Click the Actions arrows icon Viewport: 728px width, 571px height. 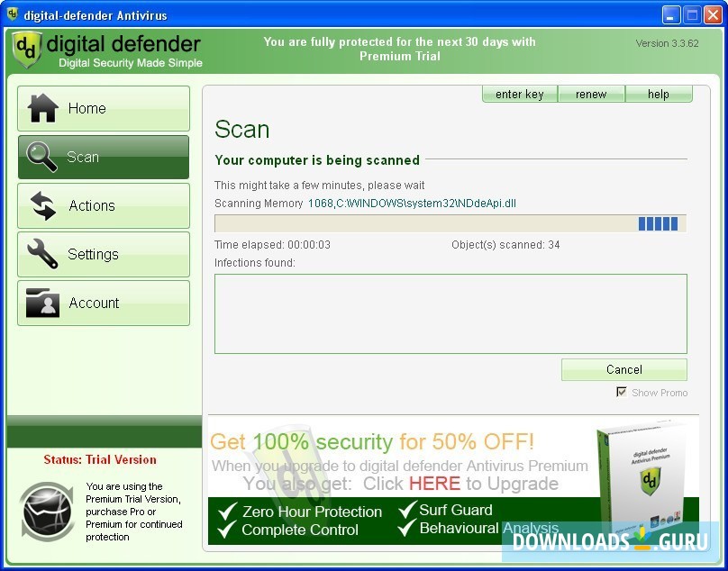coord(43,205)
